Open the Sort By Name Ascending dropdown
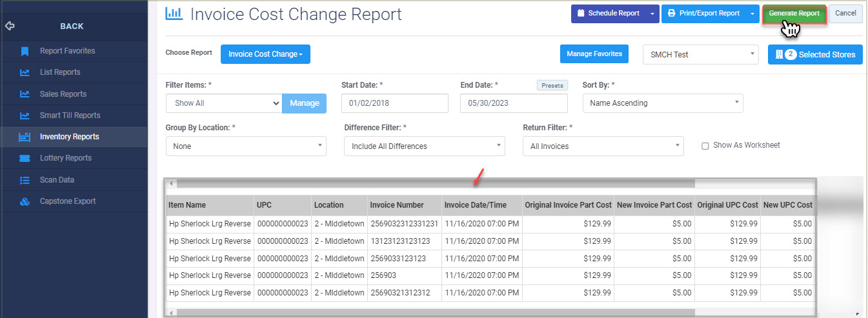 click(x=663, y=103)
